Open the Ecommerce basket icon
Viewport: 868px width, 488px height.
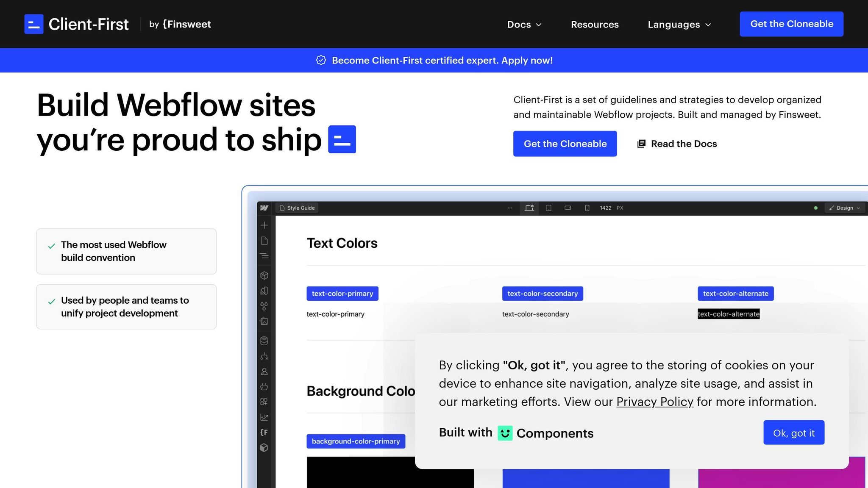click(264, 386)
